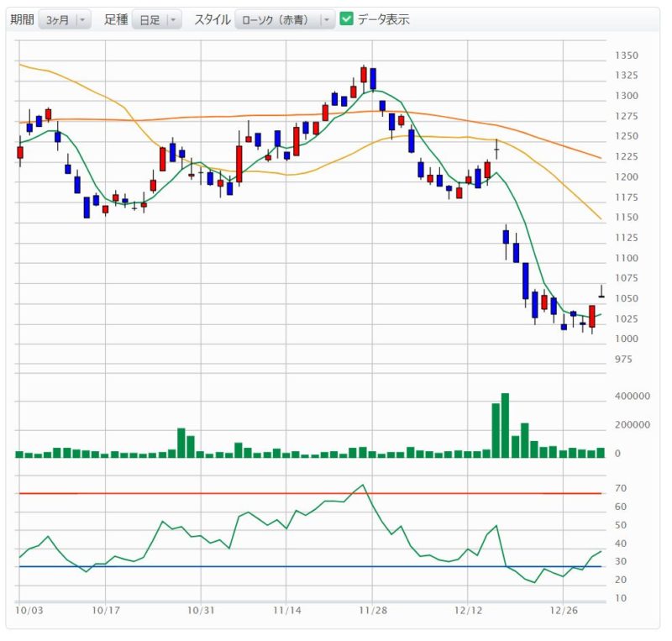
Task: Click the 1350 price axis label
Action: (x=627, y=55)
